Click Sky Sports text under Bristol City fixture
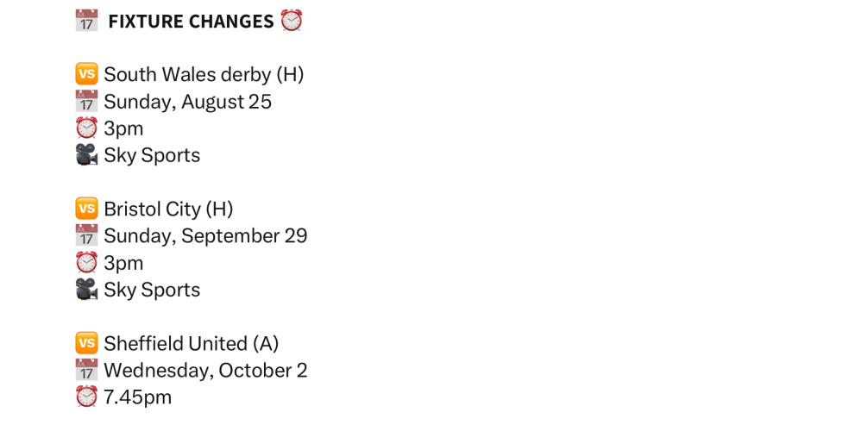Screen dimensions: 868x431 click(152, 290)
